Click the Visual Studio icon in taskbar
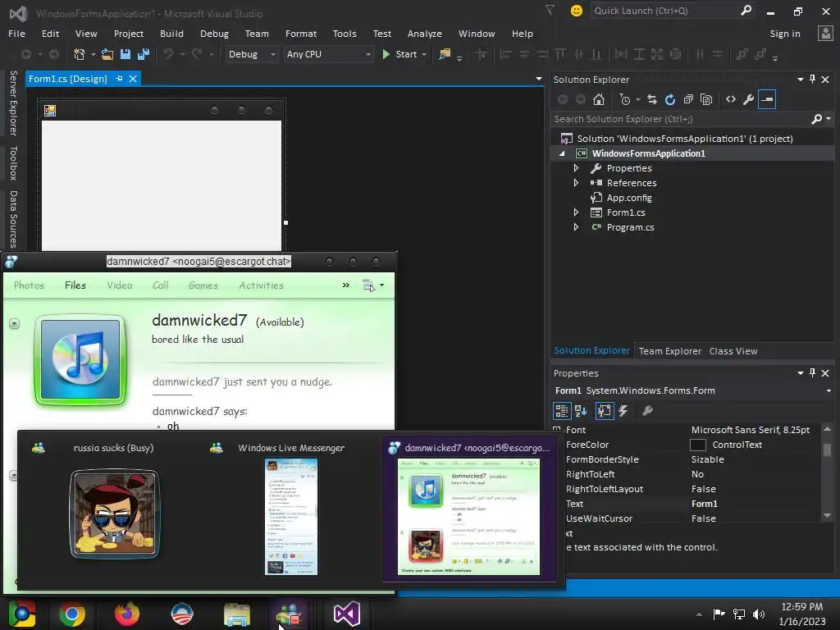The height and width of the screenshot is (630, 840). pyautogui.click(x=347, y=614)
